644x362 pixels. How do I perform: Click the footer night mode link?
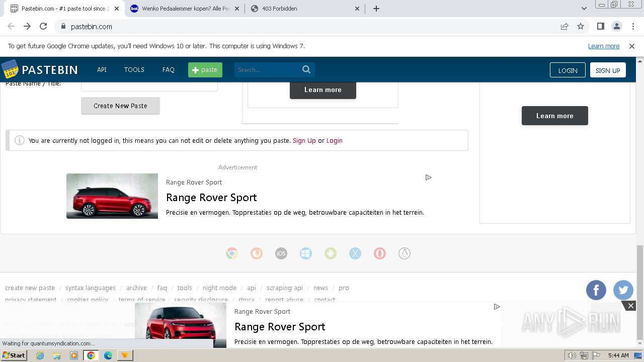point(219,288)
